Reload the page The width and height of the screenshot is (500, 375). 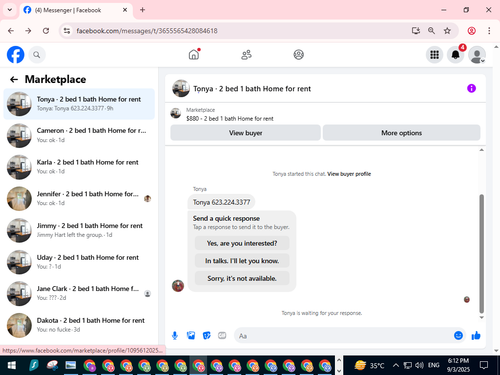coord(46,31)
